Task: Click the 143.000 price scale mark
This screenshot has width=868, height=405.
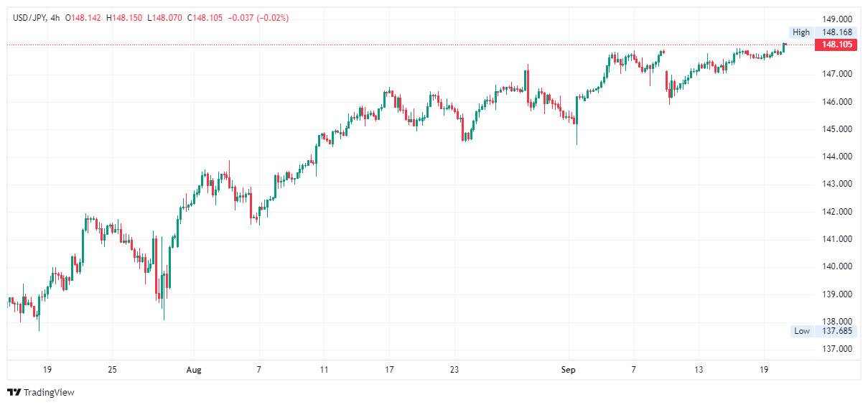Action: (x=836, y=184)
